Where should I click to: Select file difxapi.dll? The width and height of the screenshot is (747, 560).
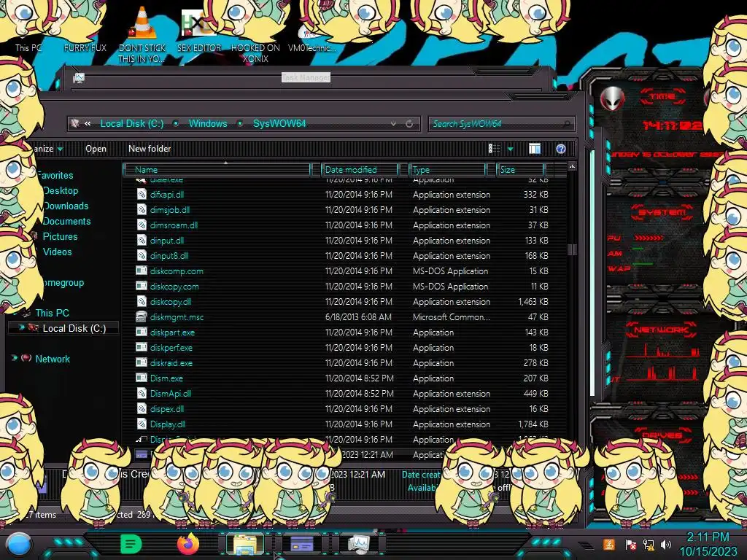point(167,194)
